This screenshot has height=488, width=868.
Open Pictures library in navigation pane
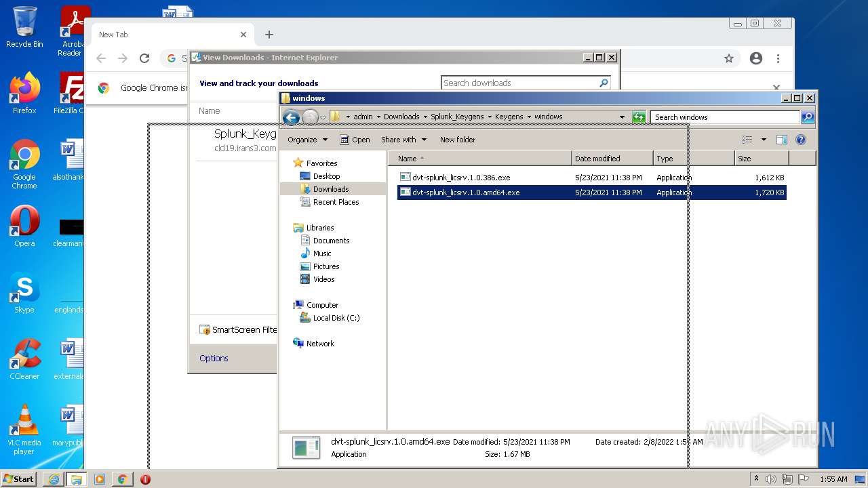325,266
